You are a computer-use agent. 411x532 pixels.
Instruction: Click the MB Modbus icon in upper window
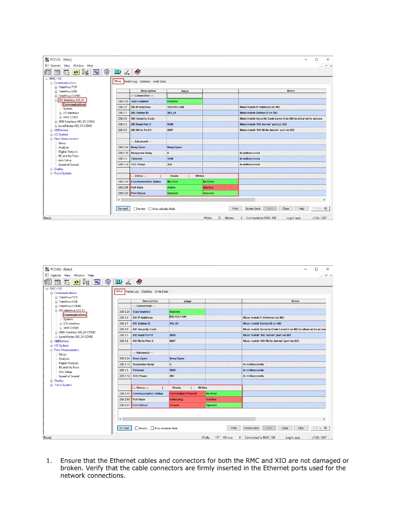point(96,72)
